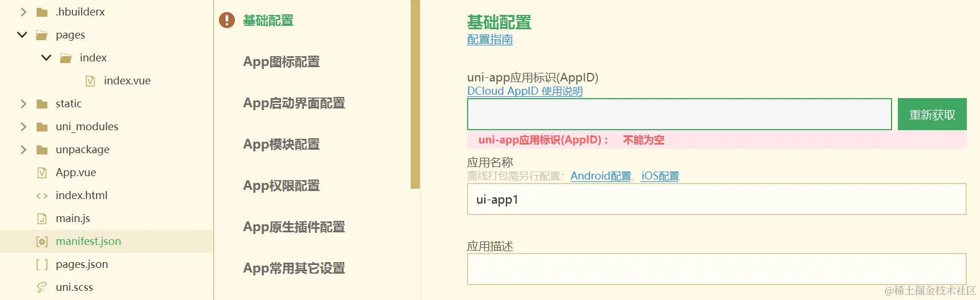Screen dimensions: 980x300
Task: Collapse the index folder
Action: (47, 58)
